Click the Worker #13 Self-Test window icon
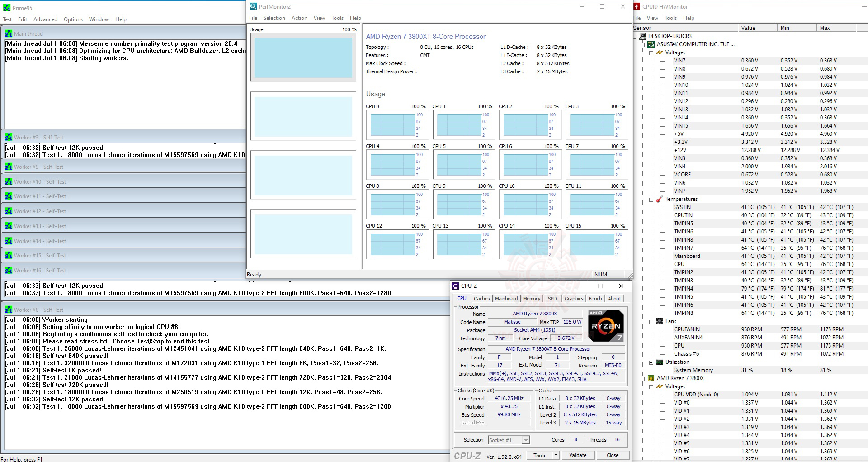This screenshot has height=462, width=868. (x=9, y=226)
